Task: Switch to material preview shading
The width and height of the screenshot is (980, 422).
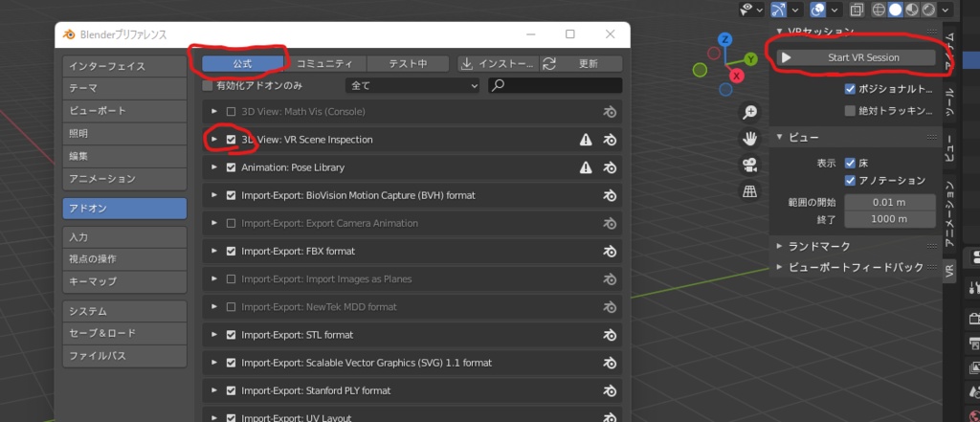Action: point(912,10)
